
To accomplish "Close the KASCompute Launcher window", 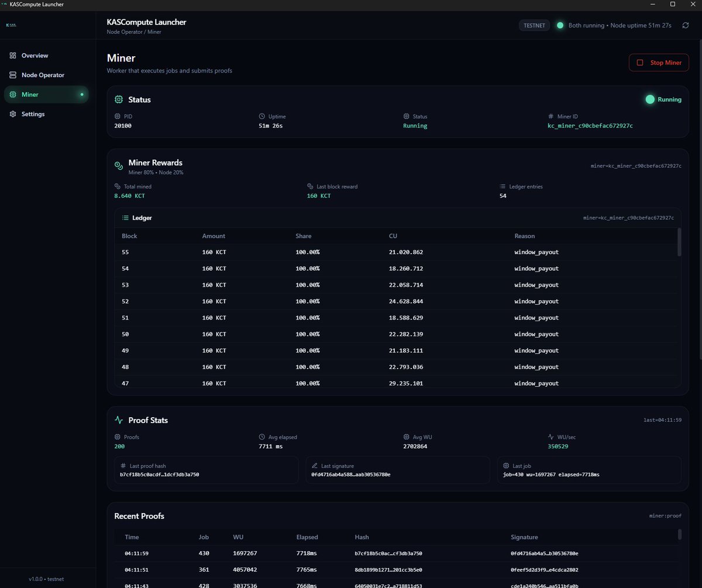I will pyautogui.click(x=693, y=4).
